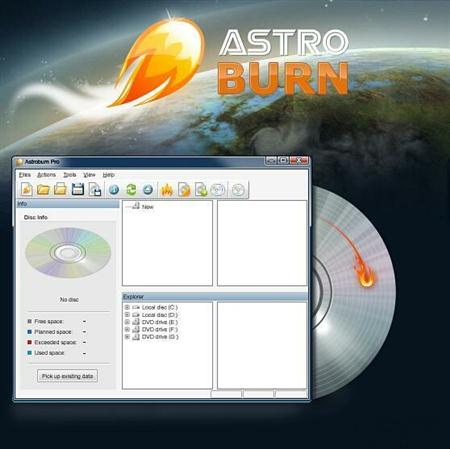
Task: Close the Astroburn Pro window
Action: point(299,160)
